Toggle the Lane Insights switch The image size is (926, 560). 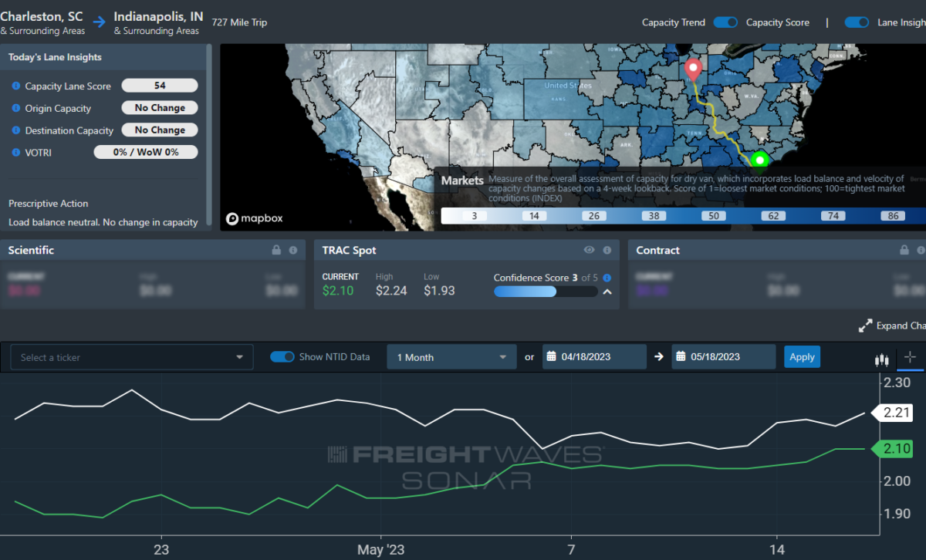(x=857, y=22)
